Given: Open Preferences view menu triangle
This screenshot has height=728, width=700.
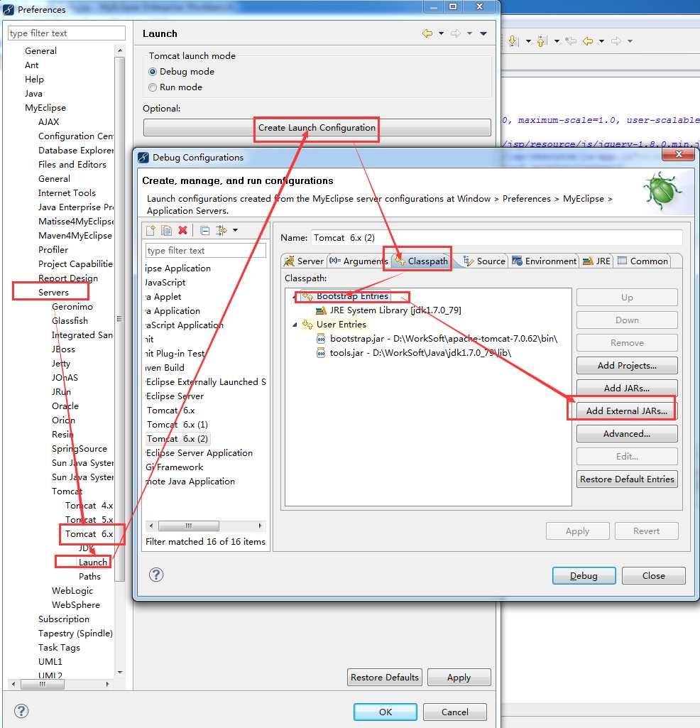Looking at the screenshot, I should click(483, 33).
